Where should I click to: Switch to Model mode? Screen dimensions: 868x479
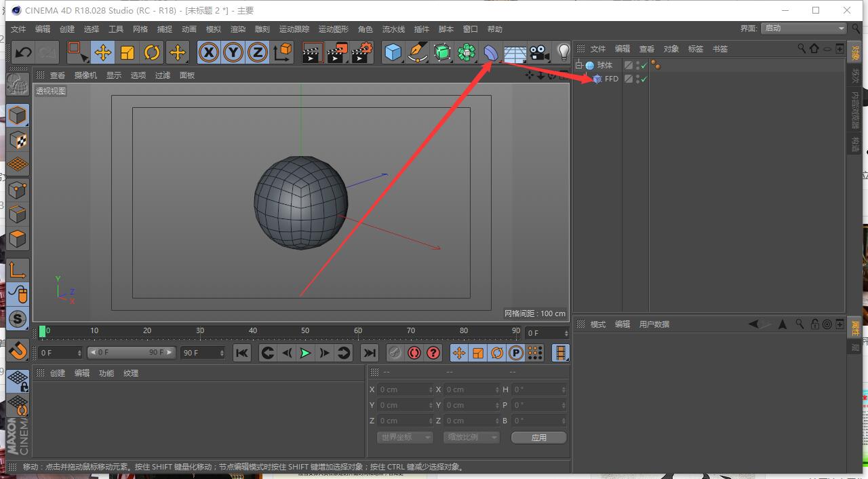[18, 115]
